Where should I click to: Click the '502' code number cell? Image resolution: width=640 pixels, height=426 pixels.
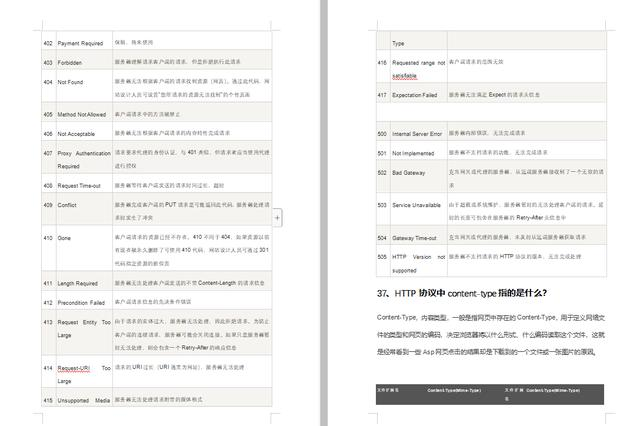(x=383, y=177)
